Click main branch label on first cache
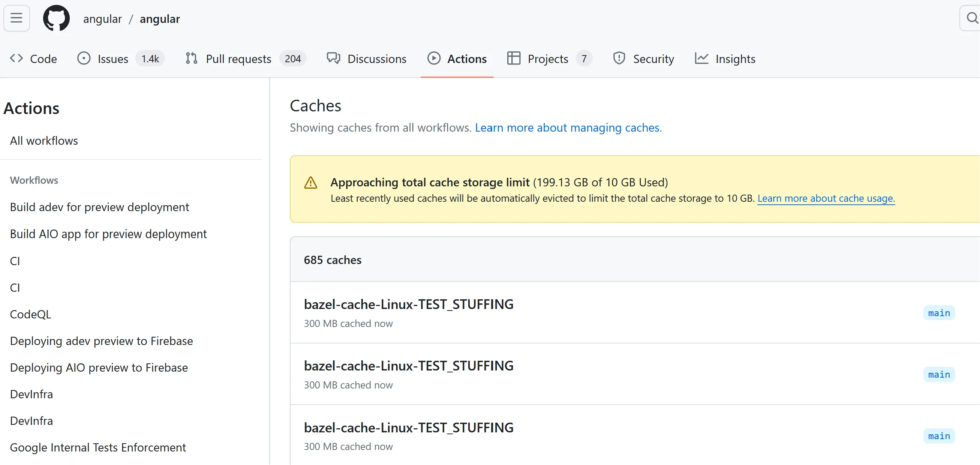The height and width of the screenshot is (465, 980). 938,313
